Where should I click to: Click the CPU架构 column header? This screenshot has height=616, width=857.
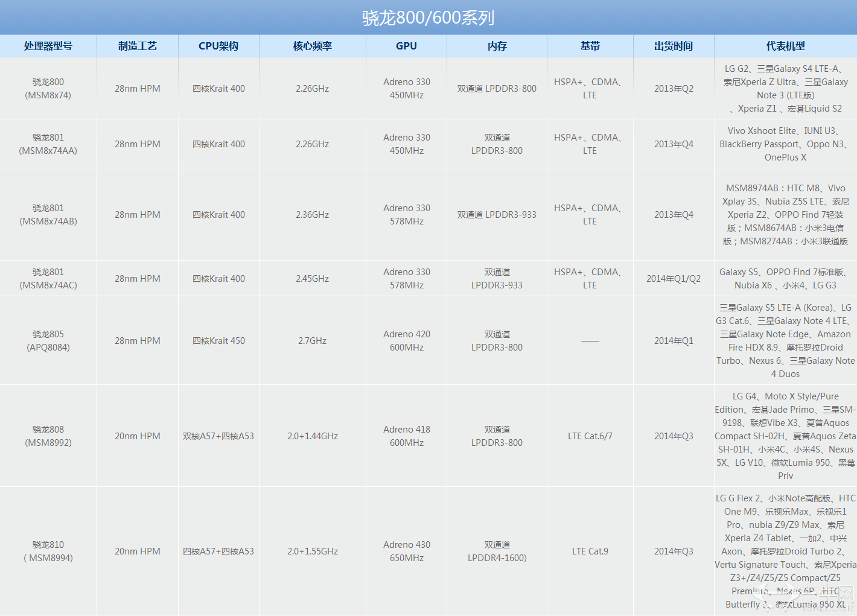(x=218, y=46)
